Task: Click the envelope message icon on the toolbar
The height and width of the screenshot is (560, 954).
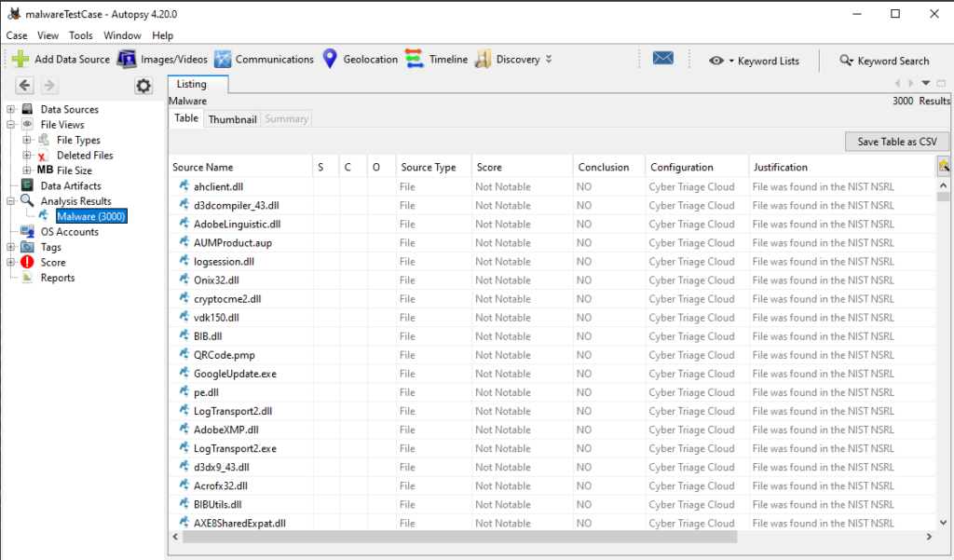Action: click(x=662, y=58)
